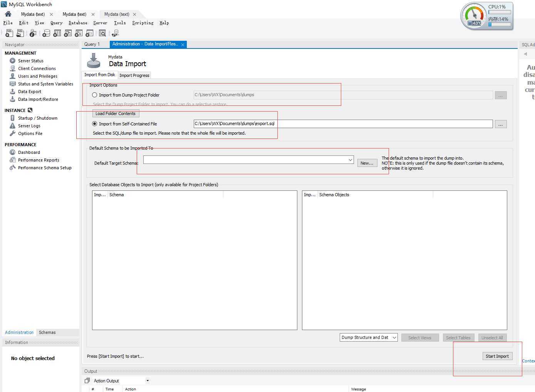Open Data Export in Navigator
The height and width of the screenshot is (392, 535).
pos(30,92)
